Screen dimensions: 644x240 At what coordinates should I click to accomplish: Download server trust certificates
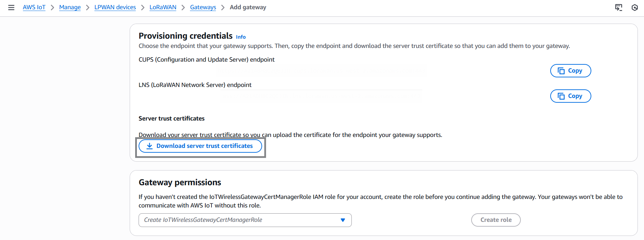200,146
